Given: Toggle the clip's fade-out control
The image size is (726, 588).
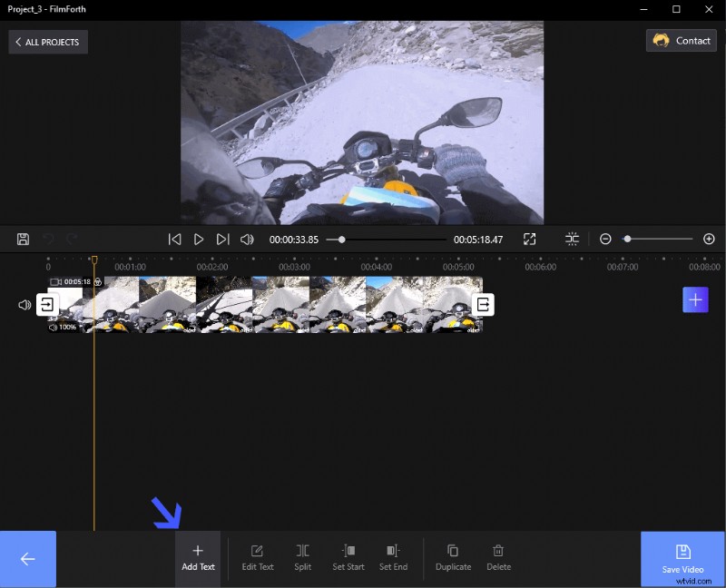Looking at the screenshot, I should tap(482, 302).
